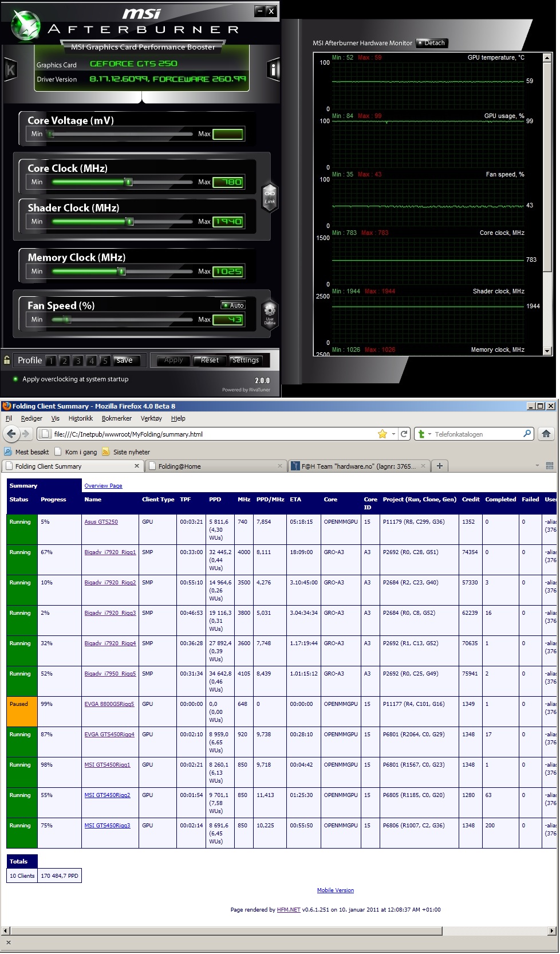The height and width of the screenshot is (954, 560).
Task: Click the Memory Clock slider handle
Action: 122,272
